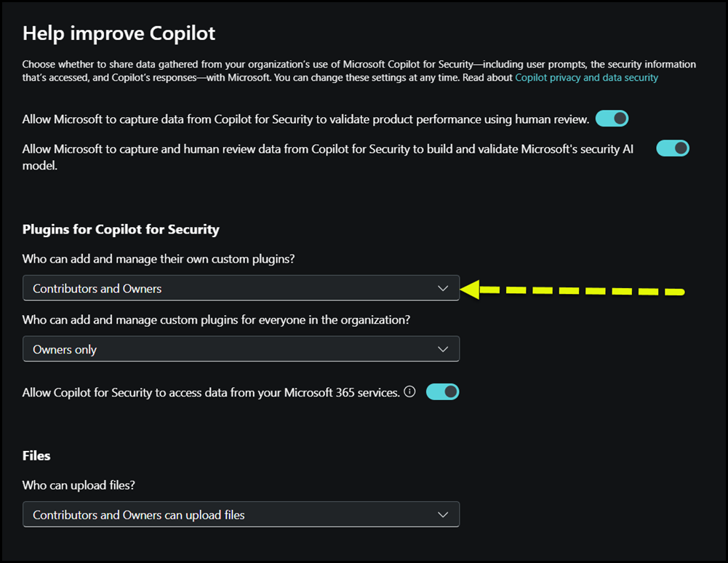Click chevron arrow on the upload files dropdown
Image resolution: width=728 pixels, height=563 pixels.
(443, 514)
